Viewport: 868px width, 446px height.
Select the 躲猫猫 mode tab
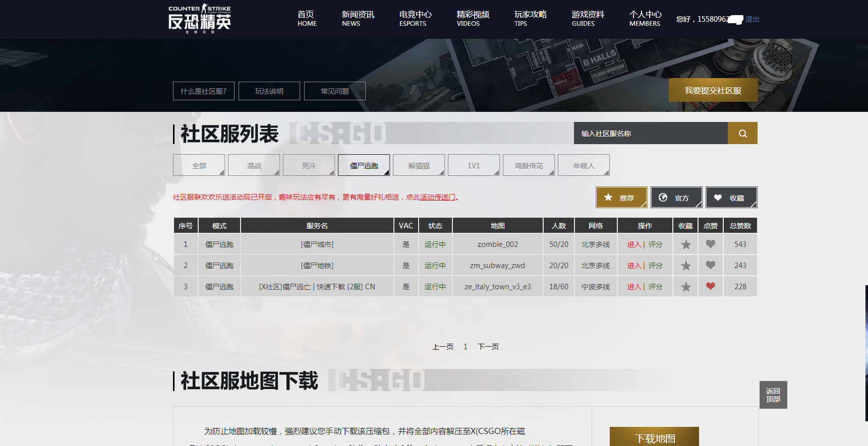419,165
